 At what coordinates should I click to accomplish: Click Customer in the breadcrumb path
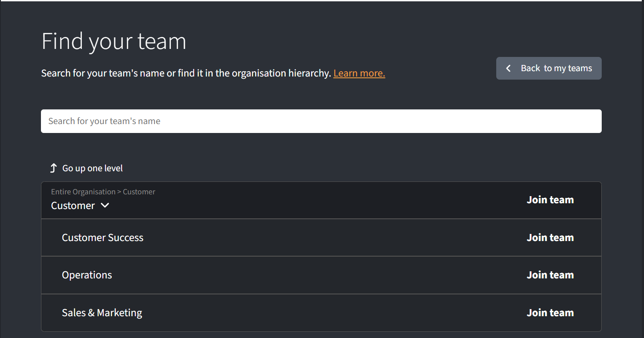click(139, 192)
